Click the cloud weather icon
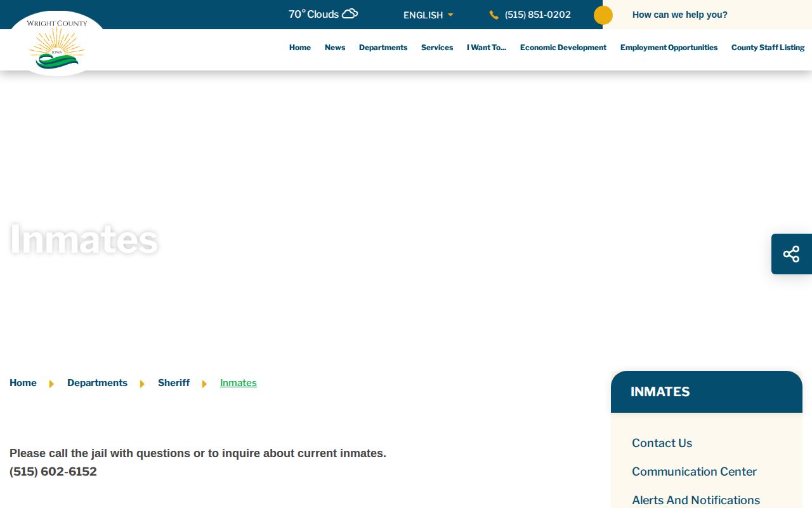The image size is (812, 508). (350, 14)
